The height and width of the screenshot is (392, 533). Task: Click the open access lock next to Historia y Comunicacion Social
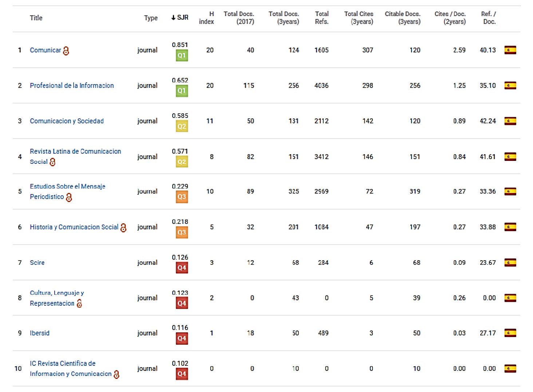(123, 227)
